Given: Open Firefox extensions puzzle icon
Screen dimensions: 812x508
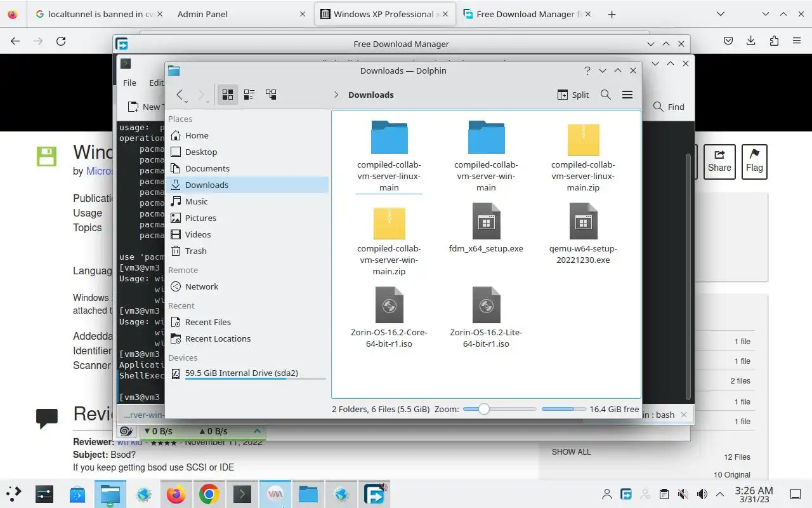Looking at the screenshot, I should [x=774, y=41].
